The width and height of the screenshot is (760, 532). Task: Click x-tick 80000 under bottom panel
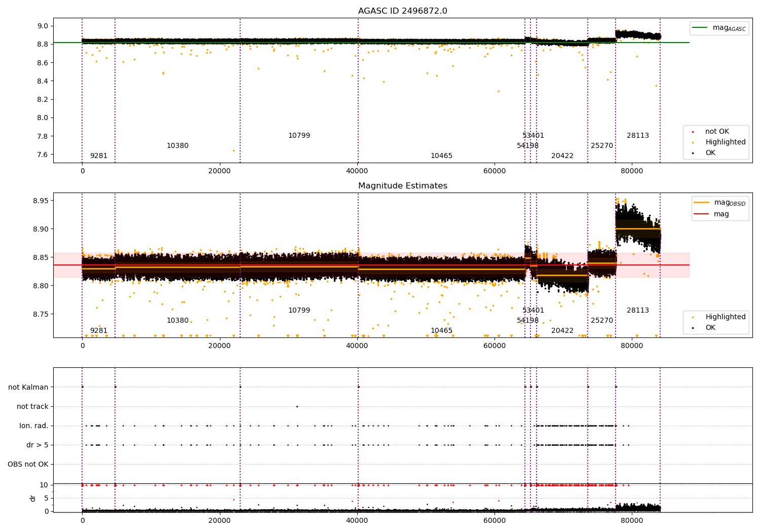coord(632,520)
